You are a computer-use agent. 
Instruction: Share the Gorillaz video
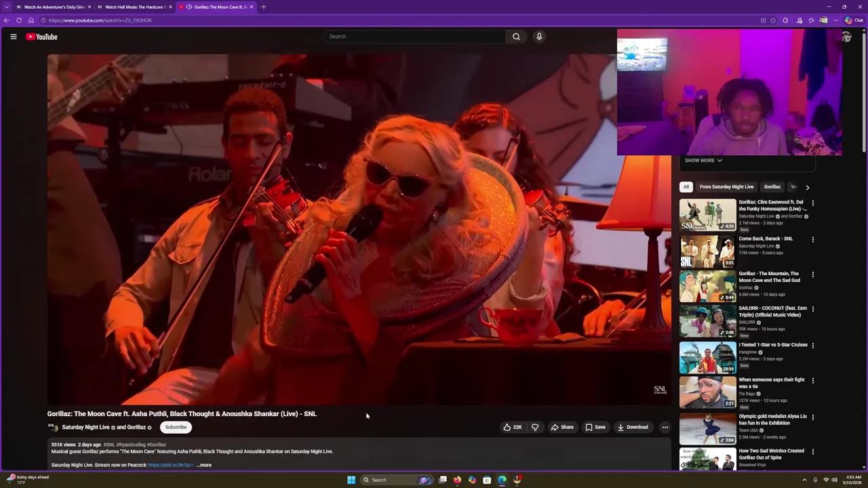tap(562, 427)
